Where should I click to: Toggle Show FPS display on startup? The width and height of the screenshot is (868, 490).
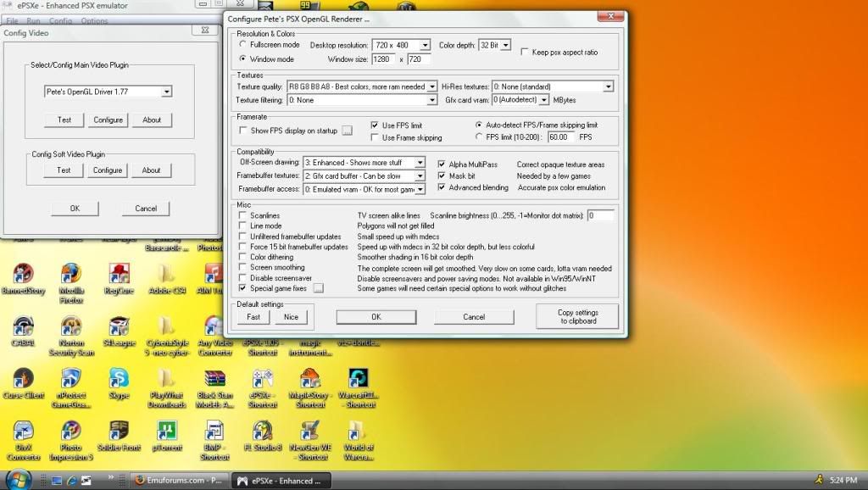click(242, 131)
